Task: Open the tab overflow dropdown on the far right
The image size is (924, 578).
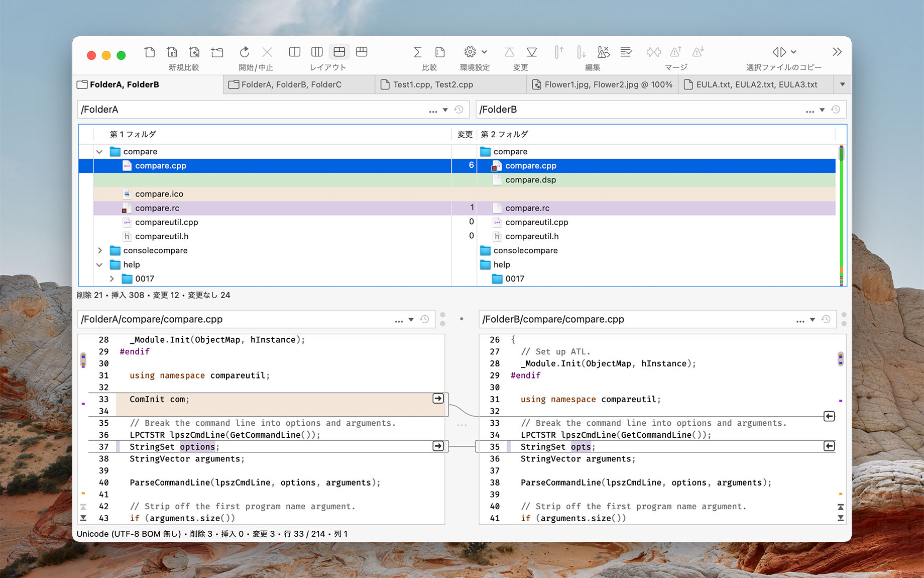Action: click(x=843, y=84)
